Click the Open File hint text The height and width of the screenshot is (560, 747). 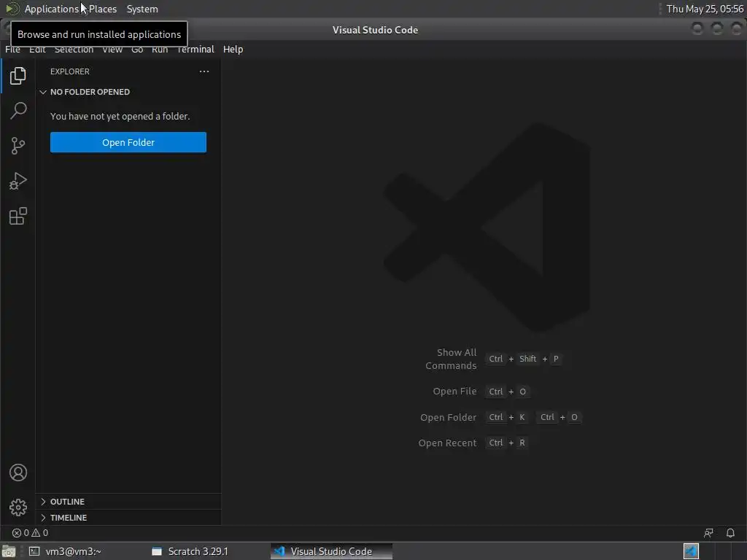(x=454, y=392)
